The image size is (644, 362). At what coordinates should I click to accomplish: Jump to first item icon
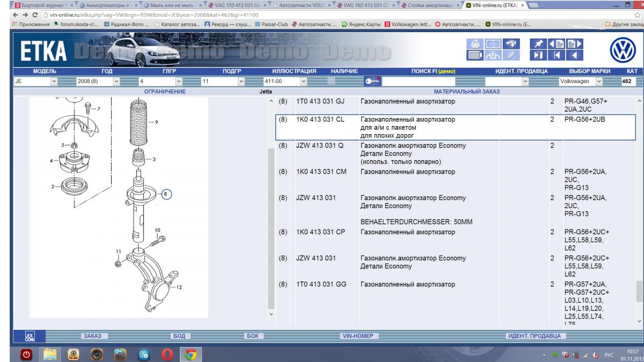[x=557, y=55]
